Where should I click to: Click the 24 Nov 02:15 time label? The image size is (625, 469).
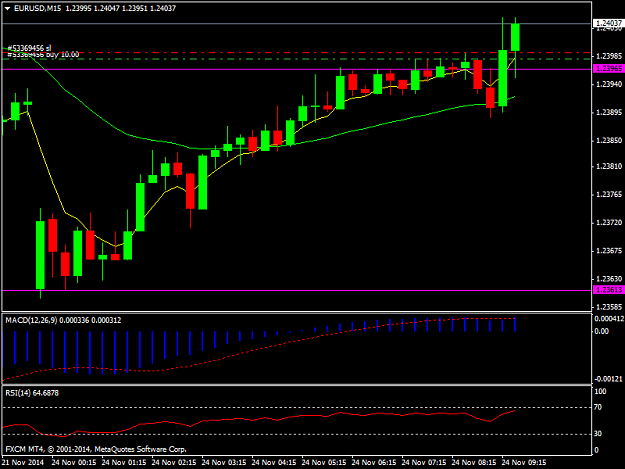click(174, 463)
